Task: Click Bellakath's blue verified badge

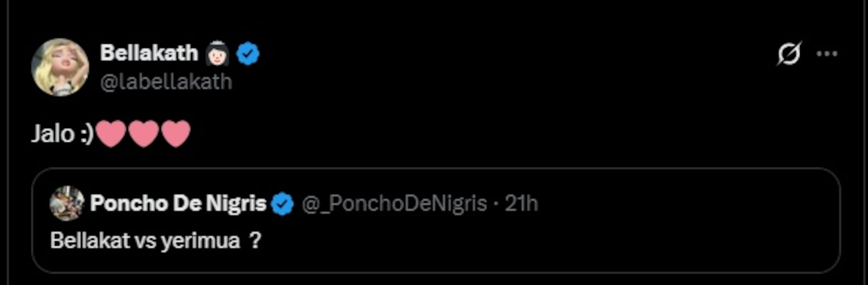Action: click(x=248, y=53)
